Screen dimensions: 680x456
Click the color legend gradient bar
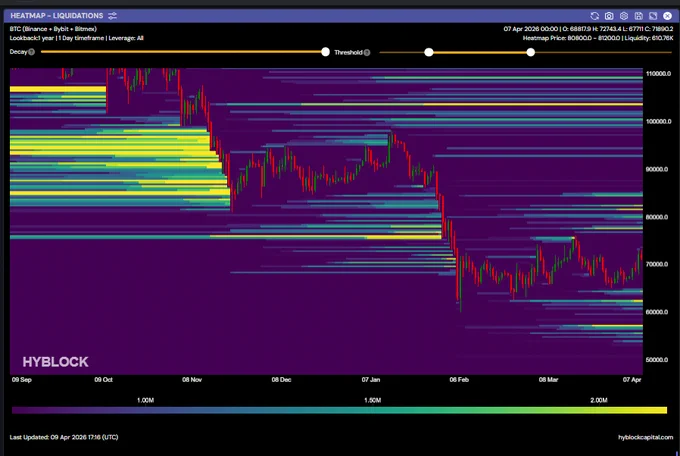coord(339,410)
